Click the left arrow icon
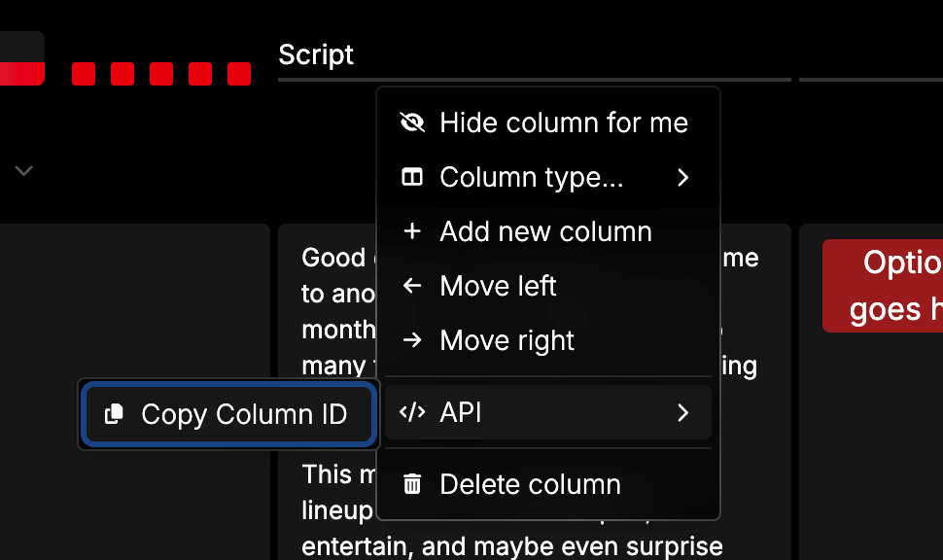Image resolution: width=943 pixels, height=560 pixels. pos(412,286)
